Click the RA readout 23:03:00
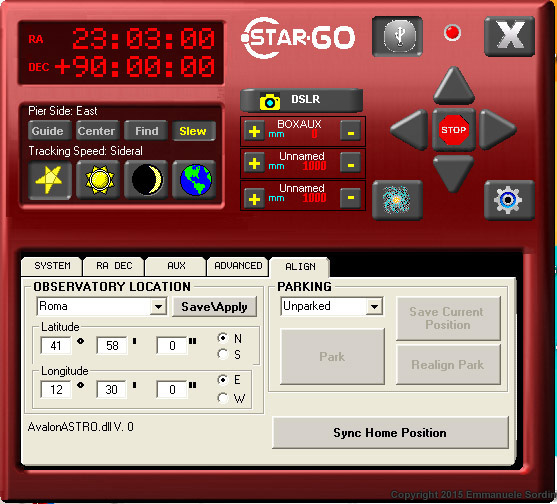Viewport: 557px width, 504px height. point(144,38)
